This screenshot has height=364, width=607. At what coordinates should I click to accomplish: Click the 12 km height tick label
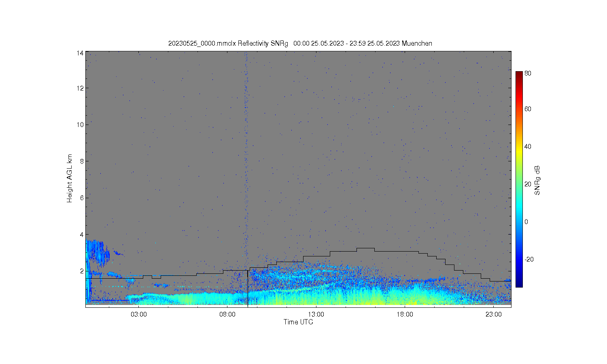coord(80,88)
